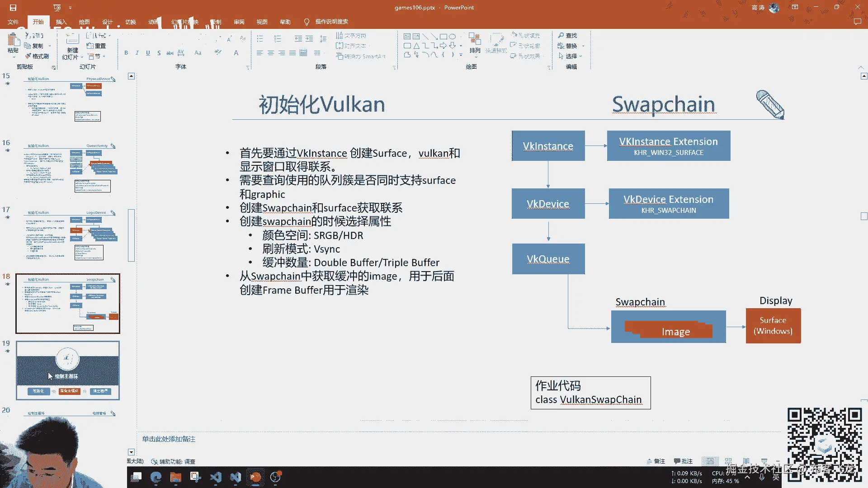Image resolution: width=868 pixels, height=488 pixels.
Task: Select the right arrow shape in gallery
Action: (443, 46)
